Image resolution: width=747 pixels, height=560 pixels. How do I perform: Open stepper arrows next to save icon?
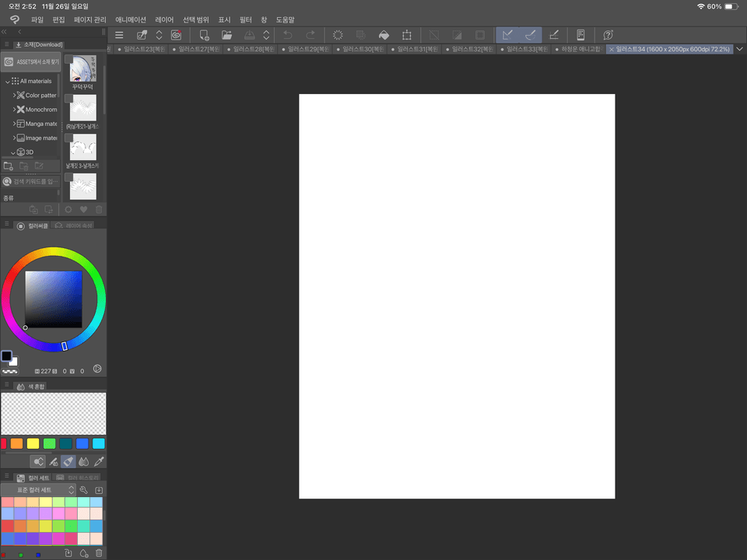266,35
